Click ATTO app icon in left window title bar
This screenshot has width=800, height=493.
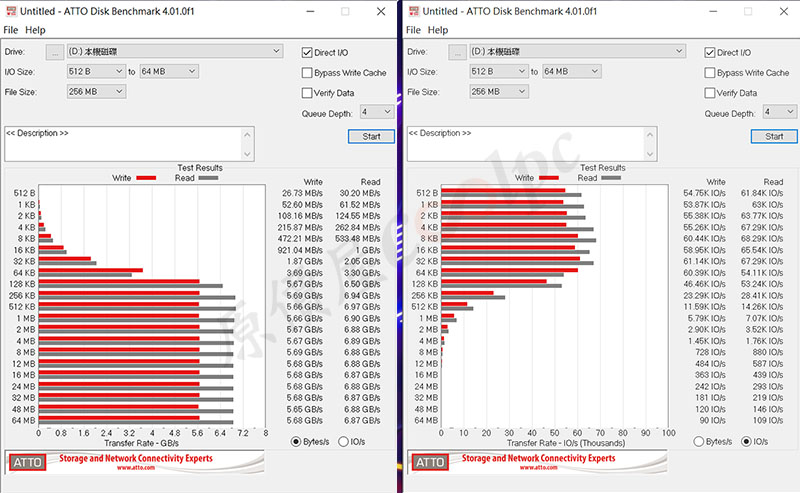[x=11, y=11]
